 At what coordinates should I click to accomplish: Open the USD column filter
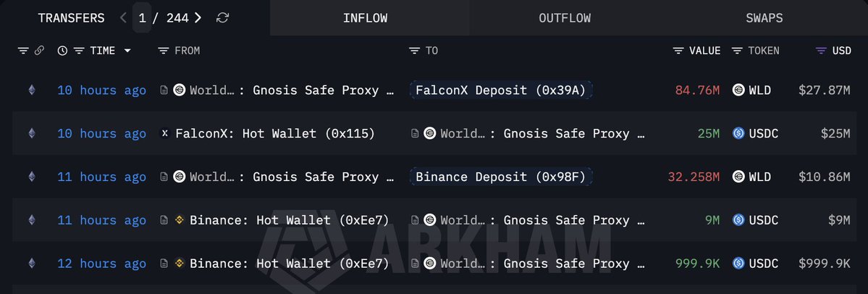tap(820, 51)
